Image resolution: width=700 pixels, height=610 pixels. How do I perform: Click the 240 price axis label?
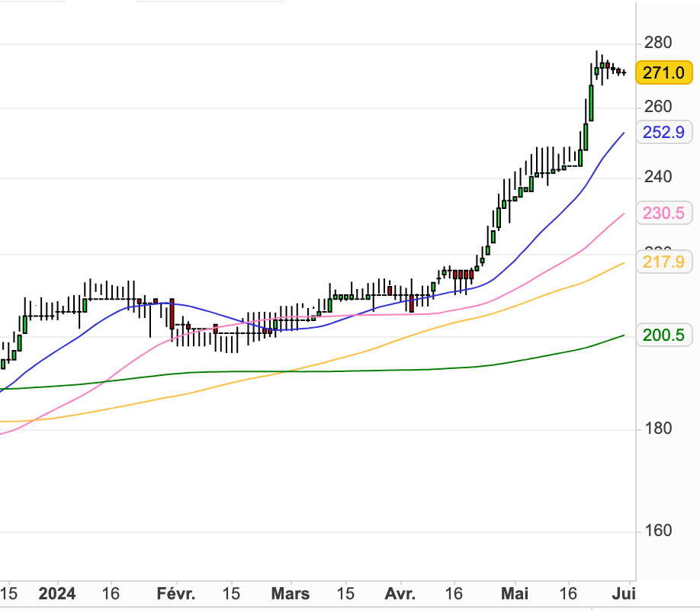[658, 178]
